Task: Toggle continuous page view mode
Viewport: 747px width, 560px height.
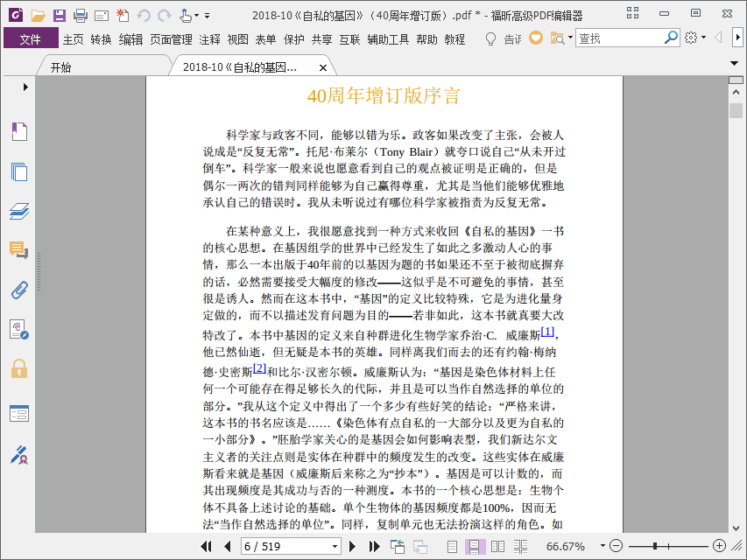Action: (x=475, y=546)
